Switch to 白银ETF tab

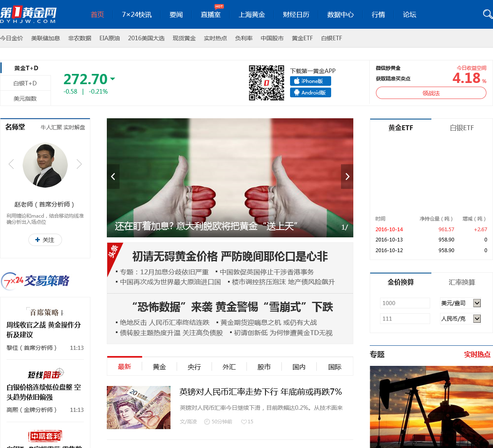point(462,128)
